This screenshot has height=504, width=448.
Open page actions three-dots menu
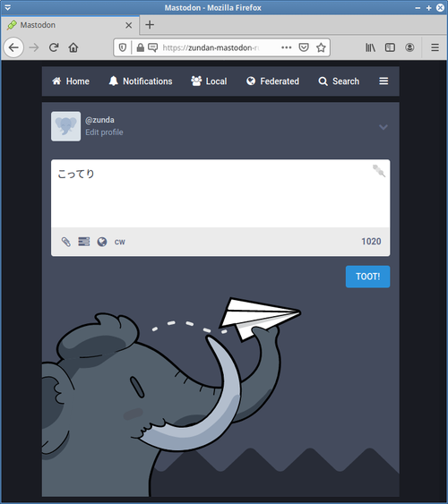pyautogui.click(x=286, y=47)
